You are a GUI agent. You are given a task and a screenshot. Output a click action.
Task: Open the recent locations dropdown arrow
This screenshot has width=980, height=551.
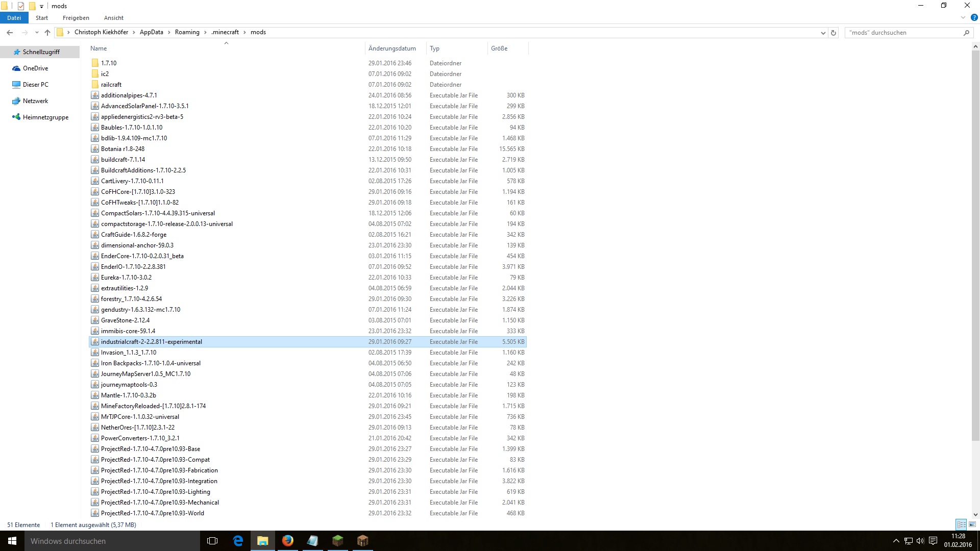37,33
